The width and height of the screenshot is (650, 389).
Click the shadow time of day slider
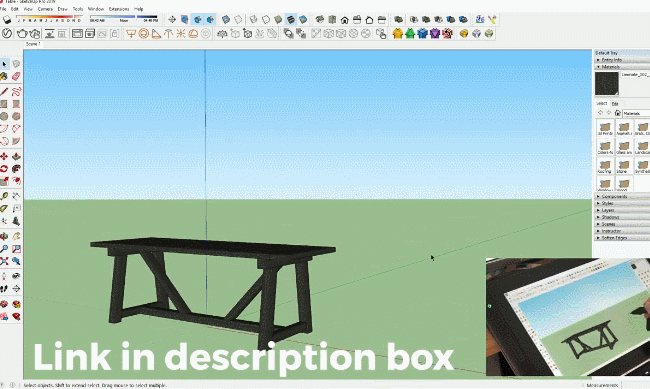point(124,18)
